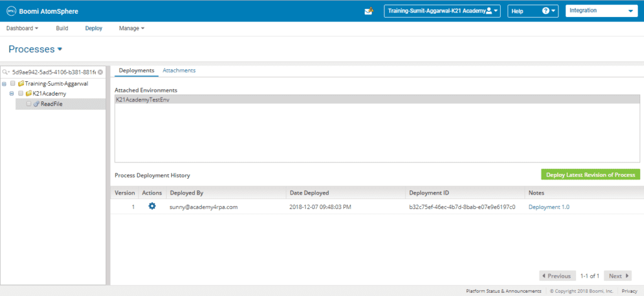Click the Notes column header
The width and height of the screenshot is (644, 296).
(x=584, y=193)
